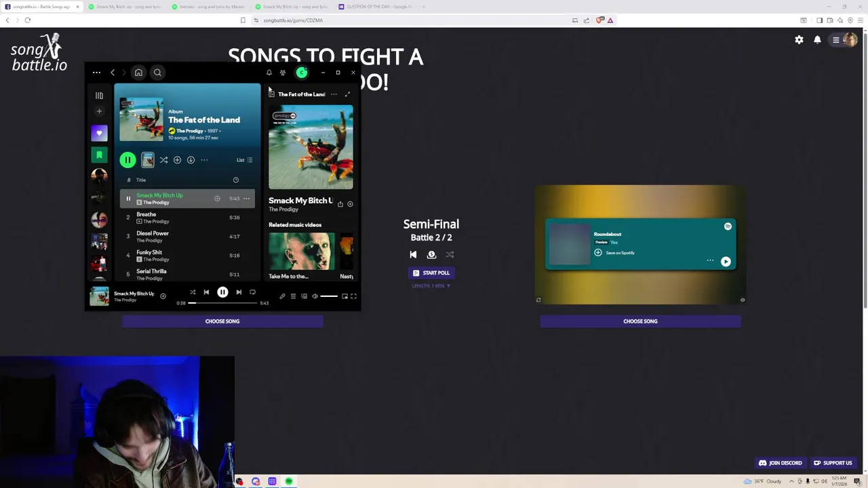Image resolution: width=868 pixels, height=488 pixels.
Task: Open now playing panel more options
Action: 334,94
